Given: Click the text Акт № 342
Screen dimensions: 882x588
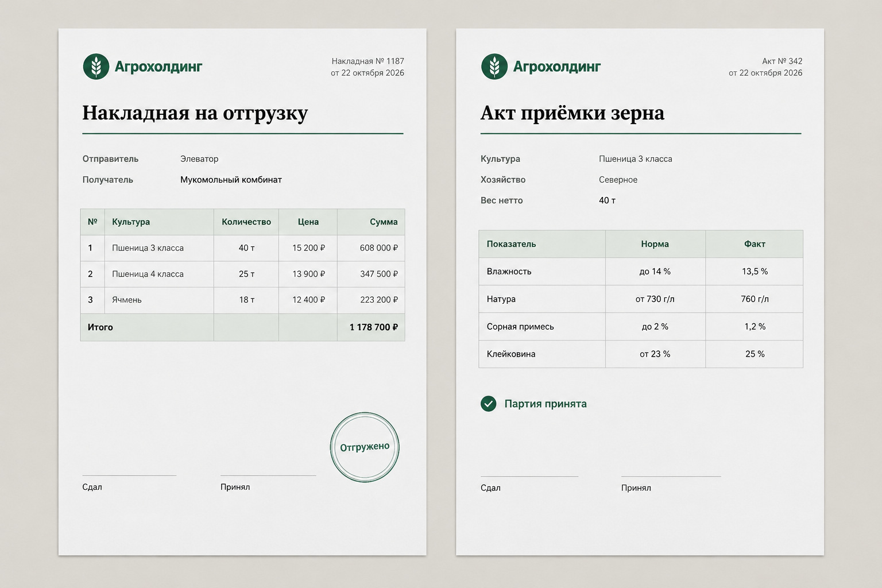Looking at the screenshot, I should 782,61.
